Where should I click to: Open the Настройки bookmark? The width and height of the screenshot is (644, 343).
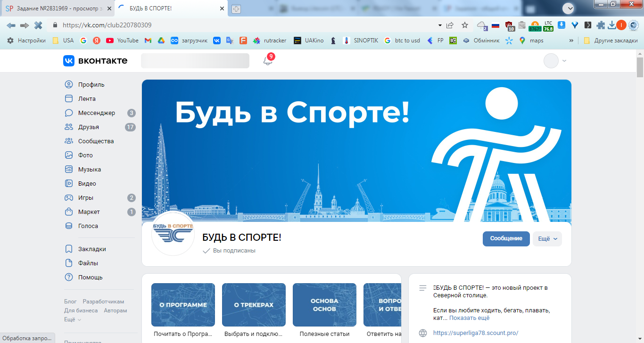pyautogui.click(x=26, y=41)
